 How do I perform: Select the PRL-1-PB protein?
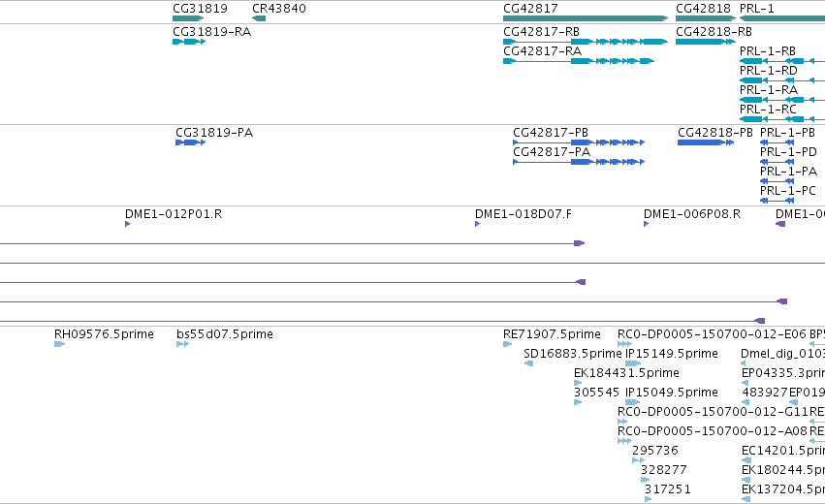point(787,133)
